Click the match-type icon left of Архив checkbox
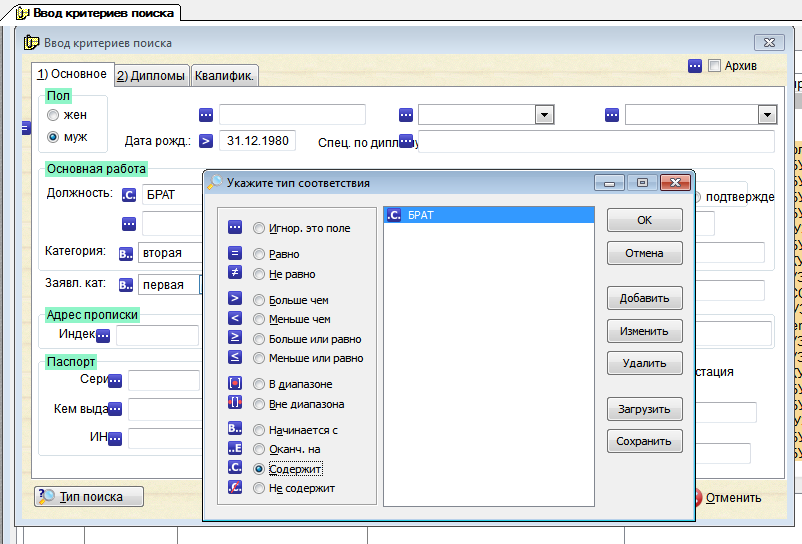Image resolution: width=802 pixels, height=544 pixels. (695, 66)
